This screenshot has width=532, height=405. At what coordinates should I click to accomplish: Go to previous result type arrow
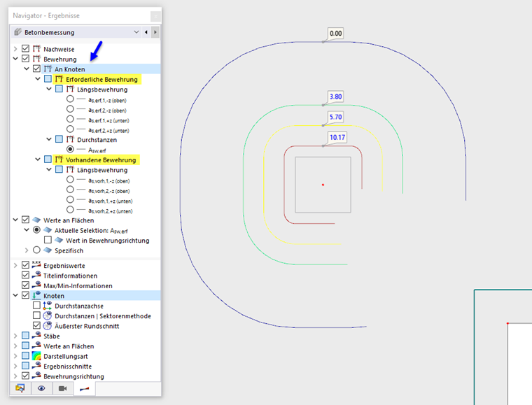point(146,32)
